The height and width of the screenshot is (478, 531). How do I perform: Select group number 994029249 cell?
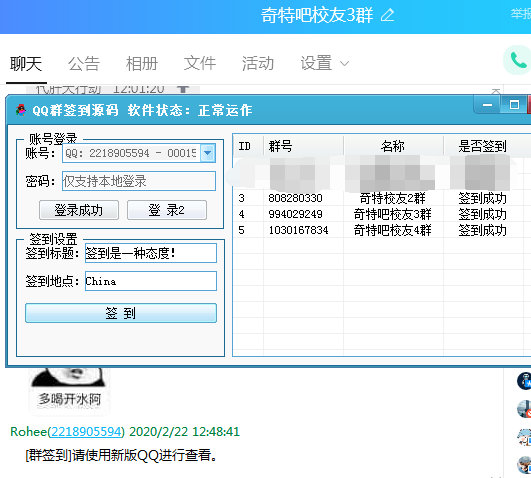tap(295, 214)
